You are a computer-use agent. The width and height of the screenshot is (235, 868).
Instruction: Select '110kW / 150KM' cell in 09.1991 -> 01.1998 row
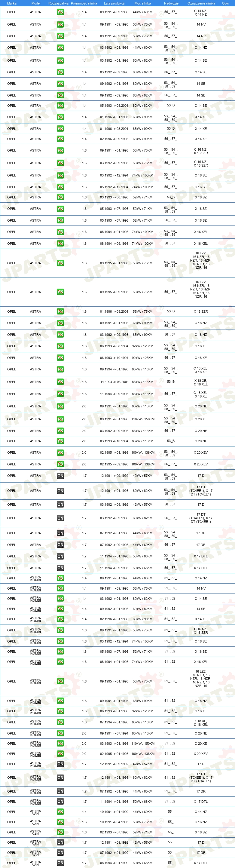point(143,419)
